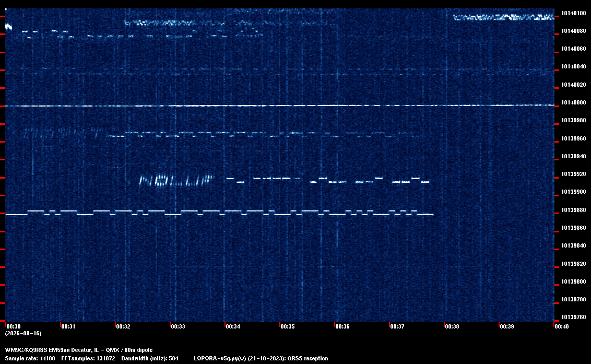Viewport: 591px width, 364px height.
Task: Select the 10140100 frequency scale label
Action: click(574, 13)
